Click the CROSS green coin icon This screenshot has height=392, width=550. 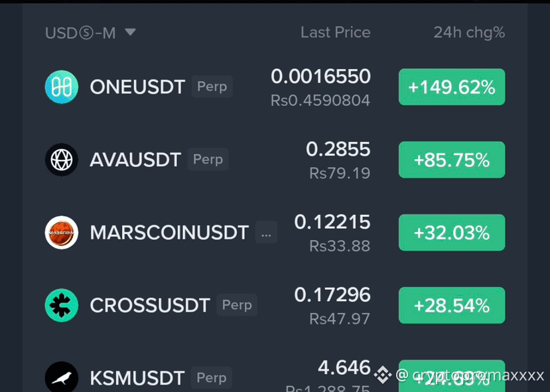(62, 305)
